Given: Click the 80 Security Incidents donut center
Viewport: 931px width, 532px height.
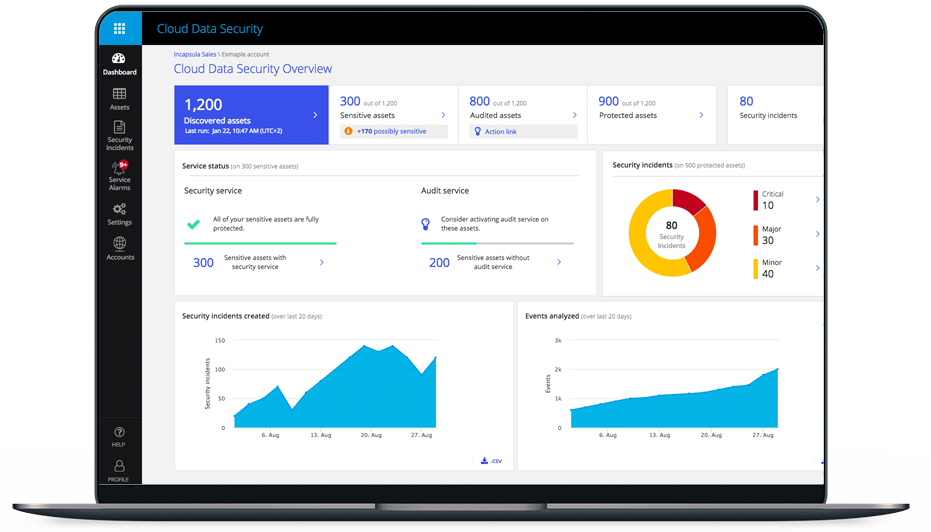Looking at the screenshot, I should 672,235.
